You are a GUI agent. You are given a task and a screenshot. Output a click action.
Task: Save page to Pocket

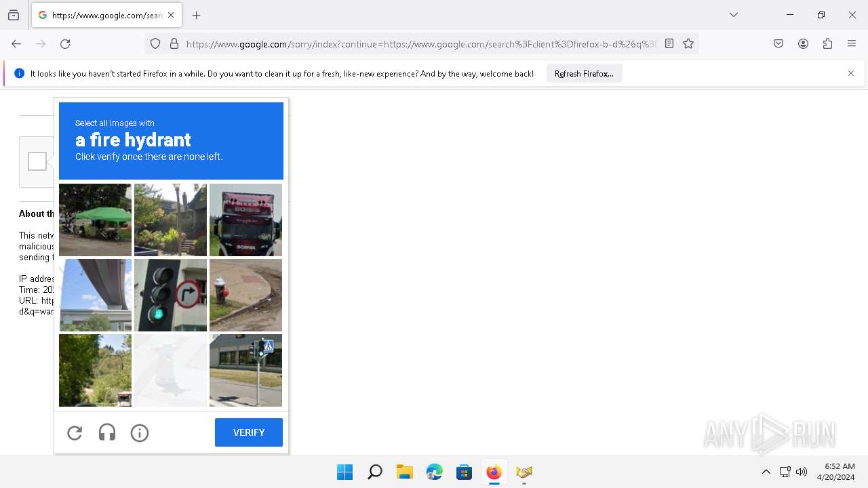pyautogui.click(x=778, y=43)
